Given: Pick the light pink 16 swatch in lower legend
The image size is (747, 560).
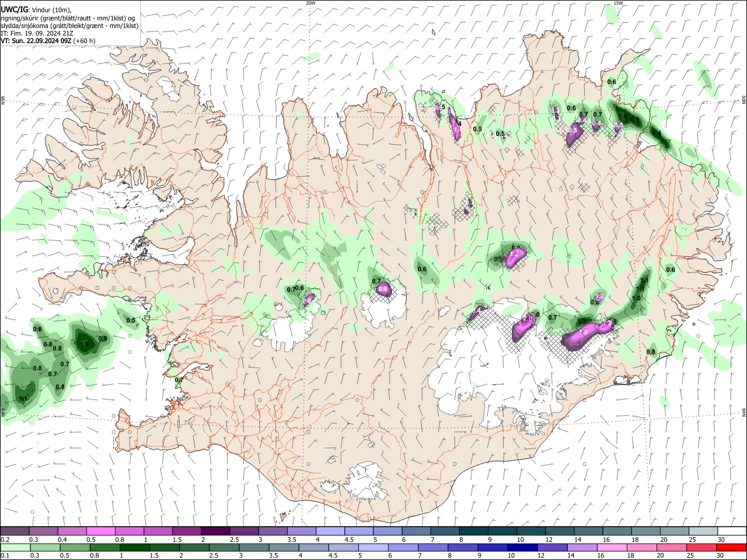Looking at the screenshot, I should point(612,547).
